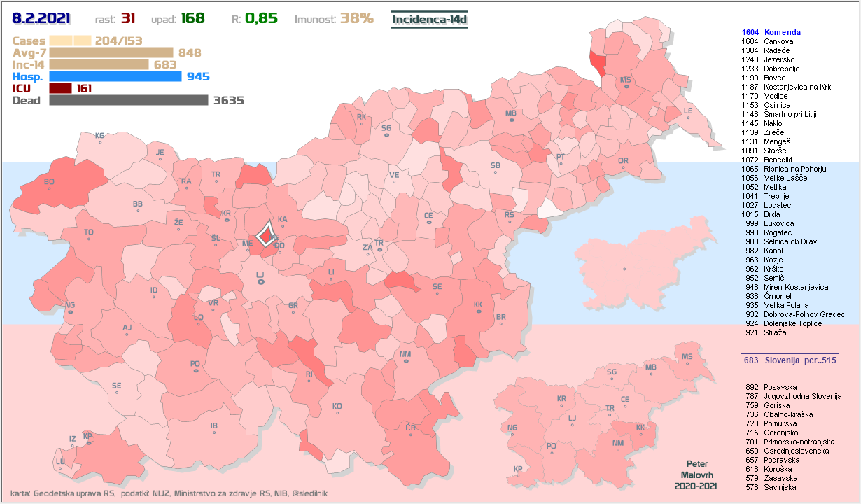Click the gray Dead bar showing 3635
Screen dimensions: 861x504
point(128,100)
